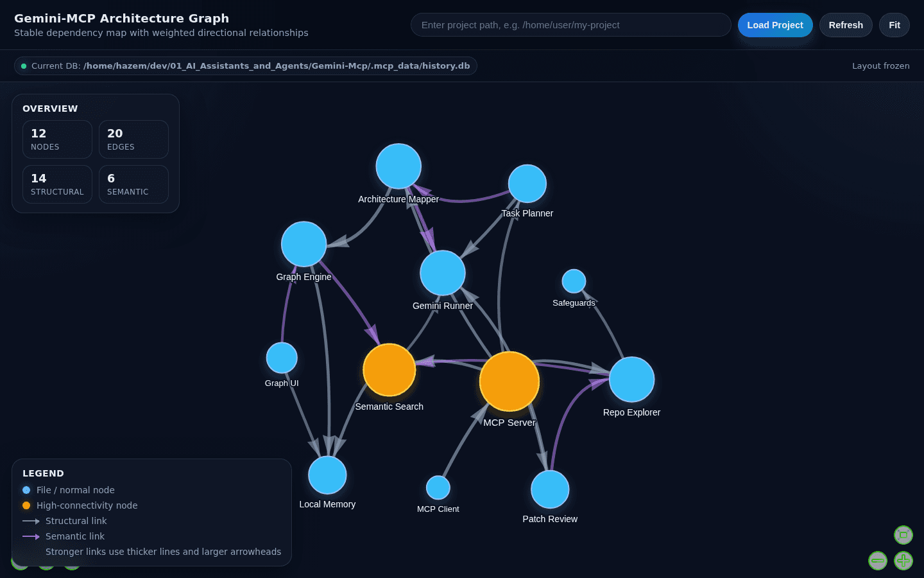Zoom out with the minus icon

tap(878, 561)
